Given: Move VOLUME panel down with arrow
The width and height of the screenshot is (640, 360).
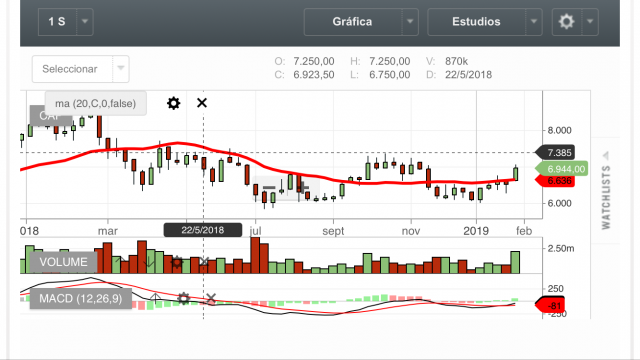Looking at the screenshot, I should click(148, 262).
